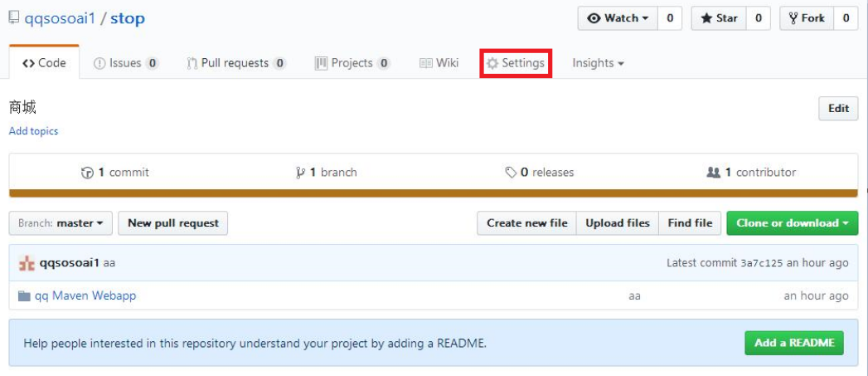Click the qqsosoai1 commit author name

69,263
